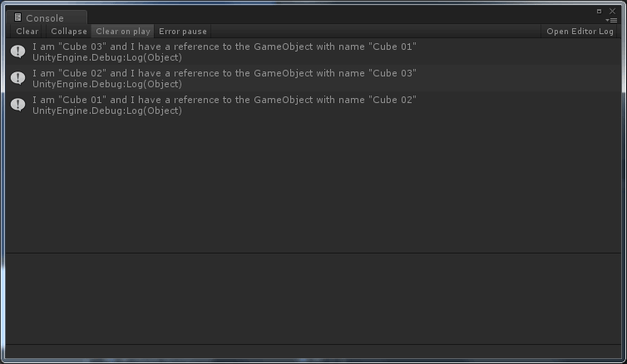The image size is (627, 364).
Task: Select the log message starting 'I am "Cube 01"'
Action: pyautogui.click(x=313, y=105)
